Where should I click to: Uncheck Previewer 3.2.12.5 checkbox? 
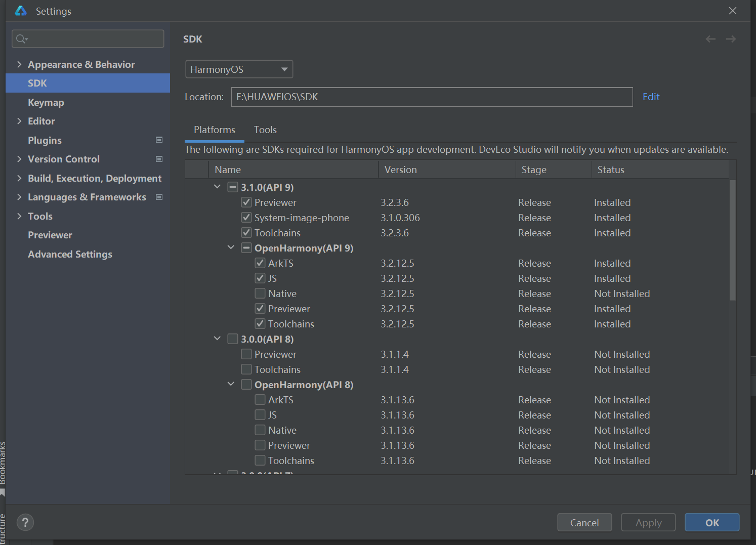(260, 309)
